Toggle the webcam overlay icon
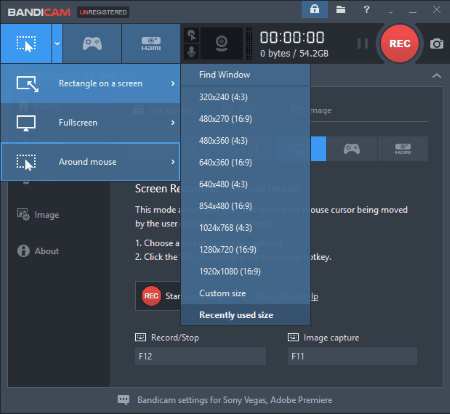The image size is (450, 414). [x=222, y=44]
